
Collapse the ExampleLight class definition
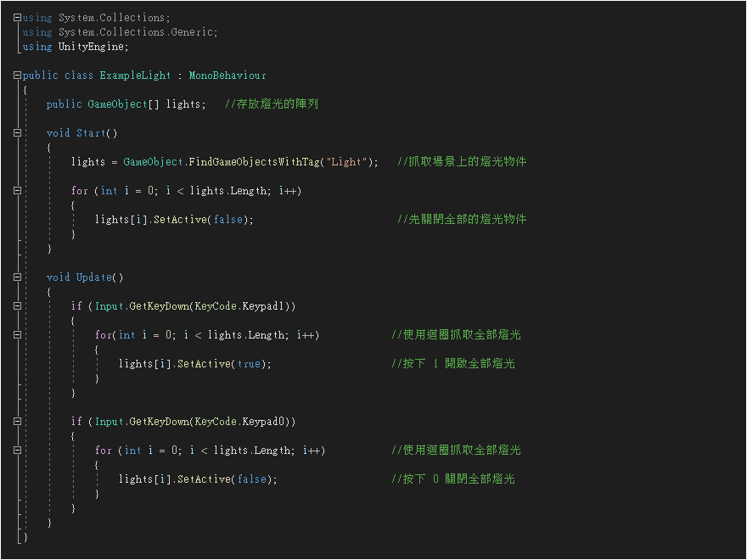pyautogui.click(x=17, y=76)
